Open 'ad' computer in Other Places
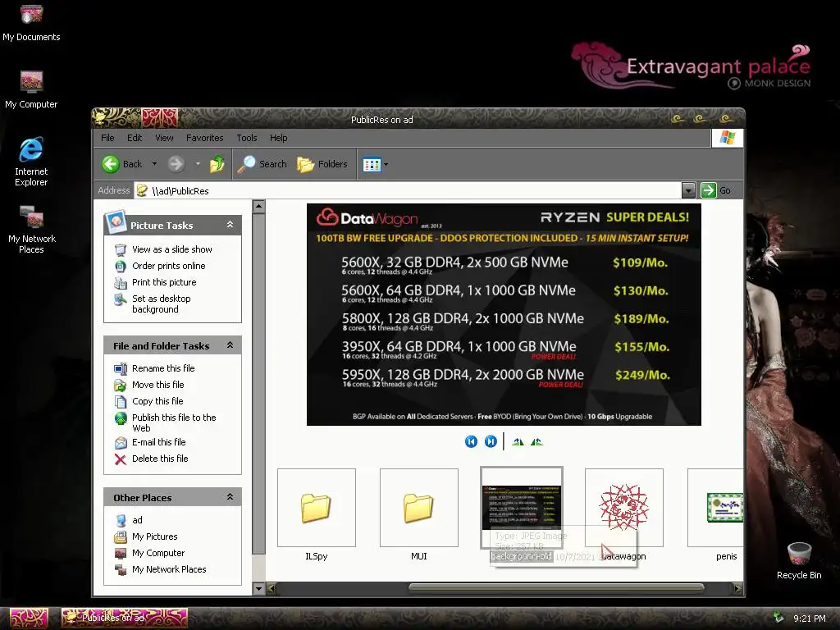The height and width of the screenshot is (630, 840). (137, 520)
